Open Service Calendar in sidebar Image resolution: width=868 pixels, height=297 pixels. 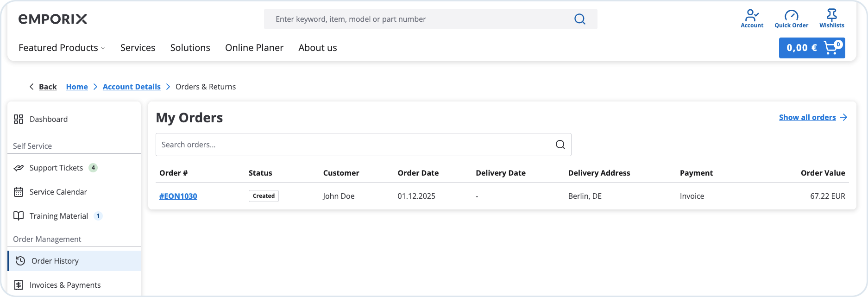(x=58, y=192)
